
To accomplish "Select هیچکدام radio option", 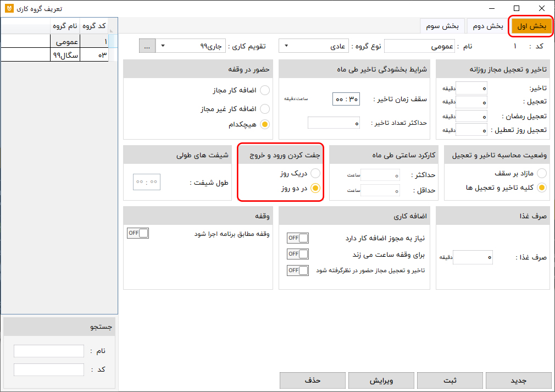I will (265, 124).
